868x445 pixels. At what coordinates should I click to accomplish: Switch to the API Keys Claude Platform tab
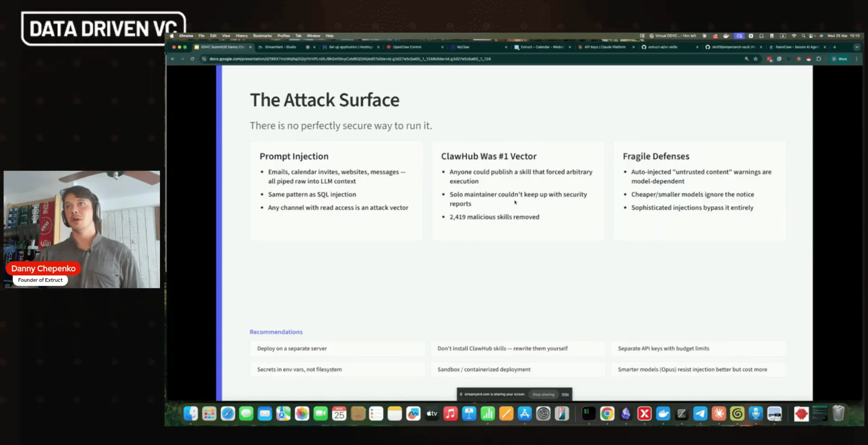pyautogui.click(x=605, y=47)
